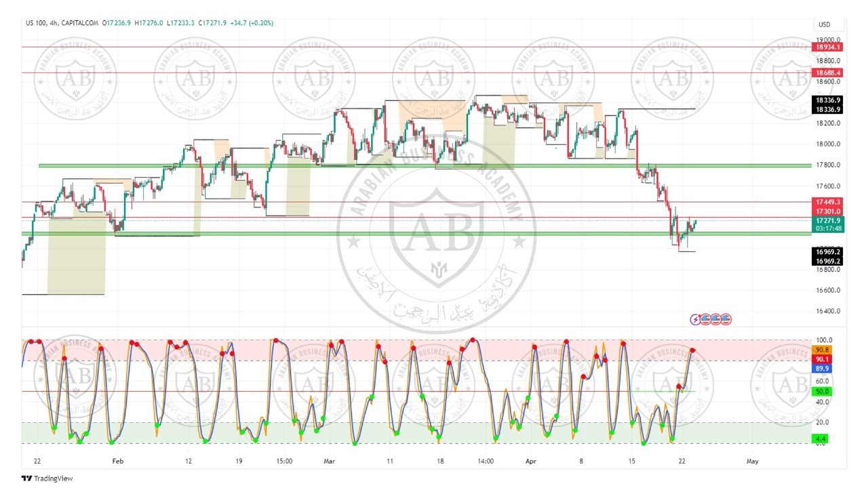Click the May date on the time axis
The width and height of the screenshot is (868, 488).
pos(752,461)
